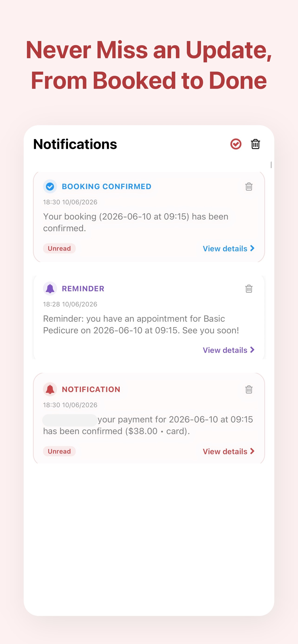Delete the payment Notification card
Viewport: 298px width, 644px height.
coord(249,389)
